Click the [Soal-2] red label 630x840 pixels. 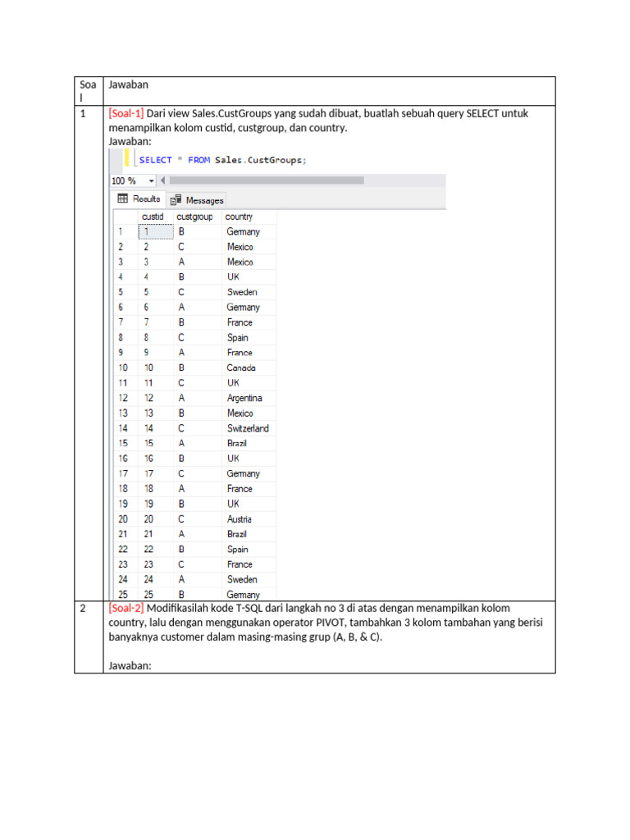126,609
